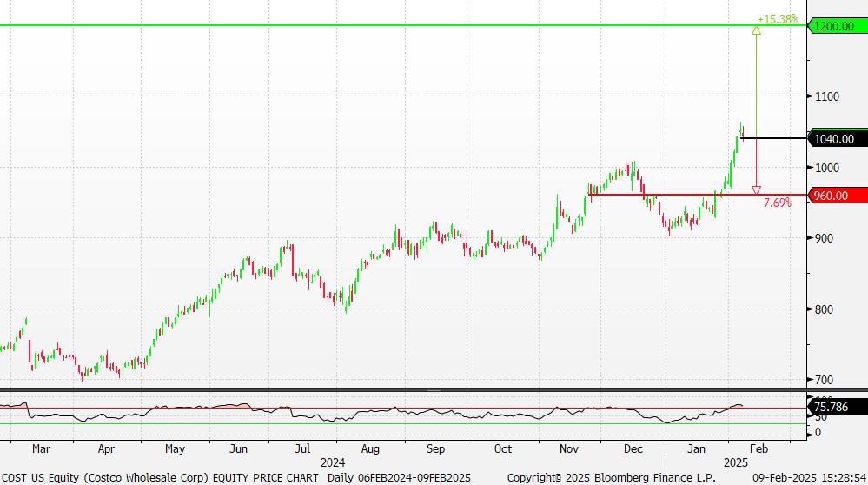The width and height of the screenshot is (868, 485).
Task: Click the Nov month label on the time axis
Action: [x=568, y=449]
